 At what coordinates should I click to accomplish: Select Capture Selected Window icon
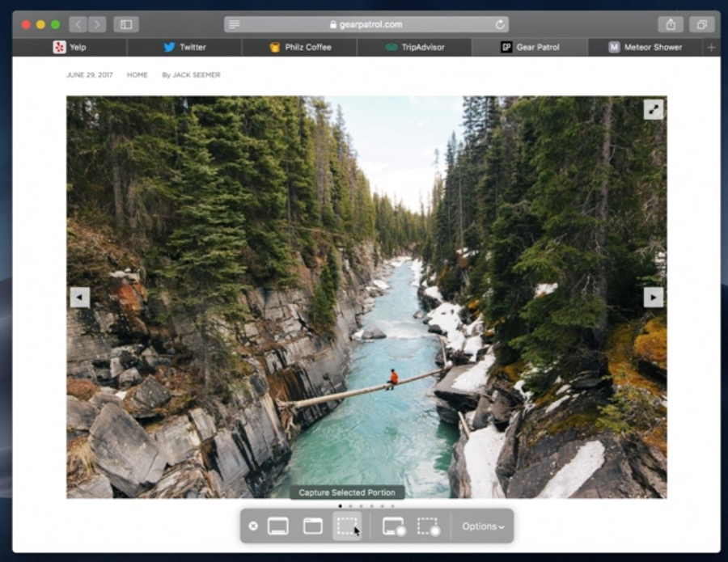[313, 526]
